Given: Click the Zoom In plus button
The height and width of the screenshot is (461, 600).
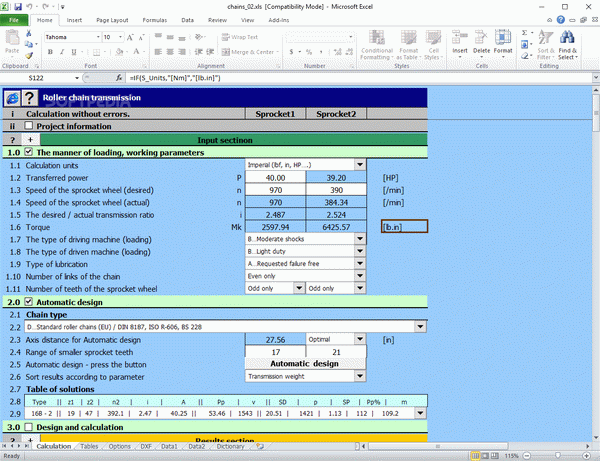Looking at the screenshot, I should 586,456.
